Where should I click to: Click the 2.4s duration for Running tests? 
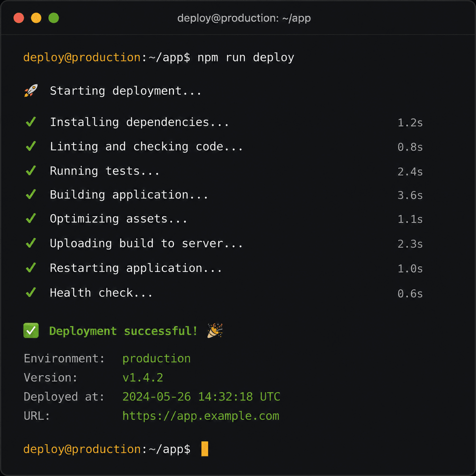(x=410, y=172)
